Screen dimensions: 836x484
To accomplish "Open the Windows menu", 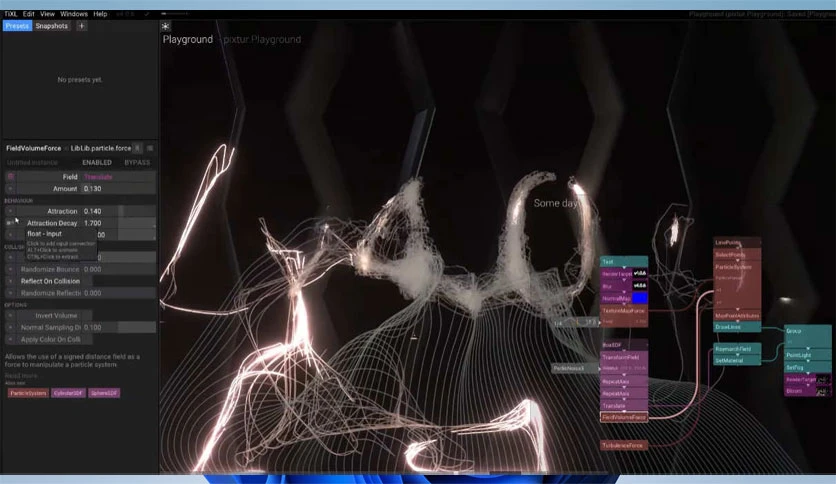I will tap(74, 14).
